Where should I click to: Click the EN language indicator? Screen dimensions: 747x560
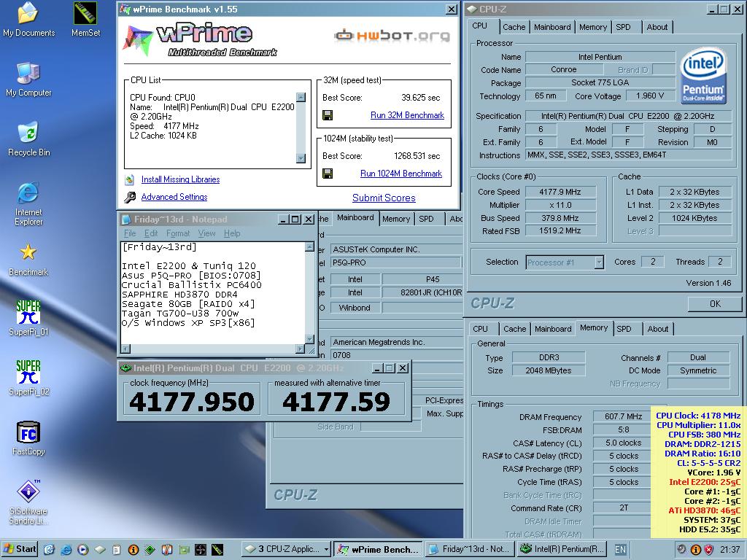tap(620, 550)
